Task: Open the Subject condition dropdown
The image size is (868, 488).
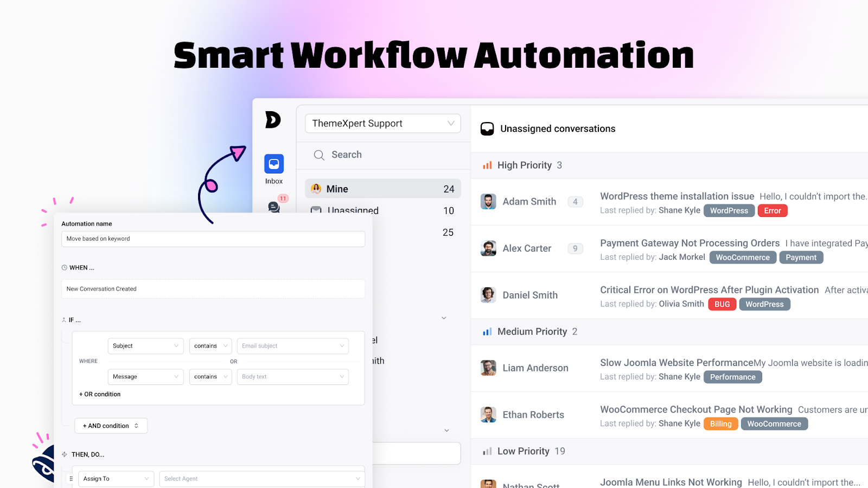Action: click(x=145, y=345)
